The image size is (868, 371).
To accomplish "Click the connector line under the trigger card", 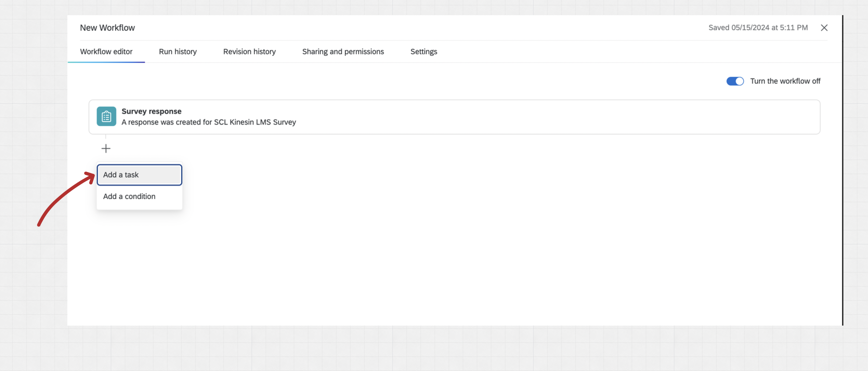I will pyautogui.click(x=106, y=137).
